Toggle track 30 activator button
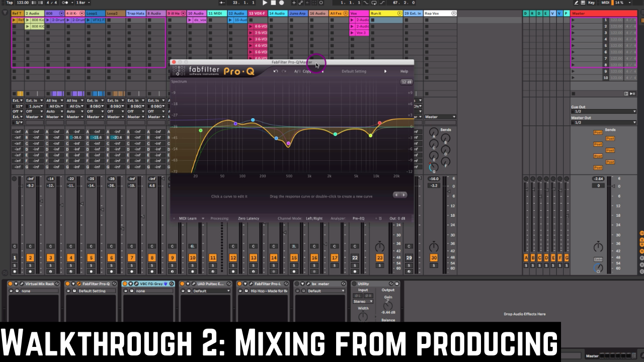This screenshot has width=644, height=362. tap(434, 258)
